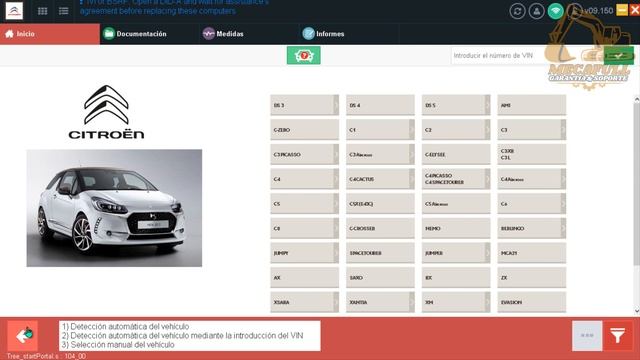Click the status text 'Tree_startPortal.s : 104_00'
Viewport: 640px width, 360px height.
46,356
